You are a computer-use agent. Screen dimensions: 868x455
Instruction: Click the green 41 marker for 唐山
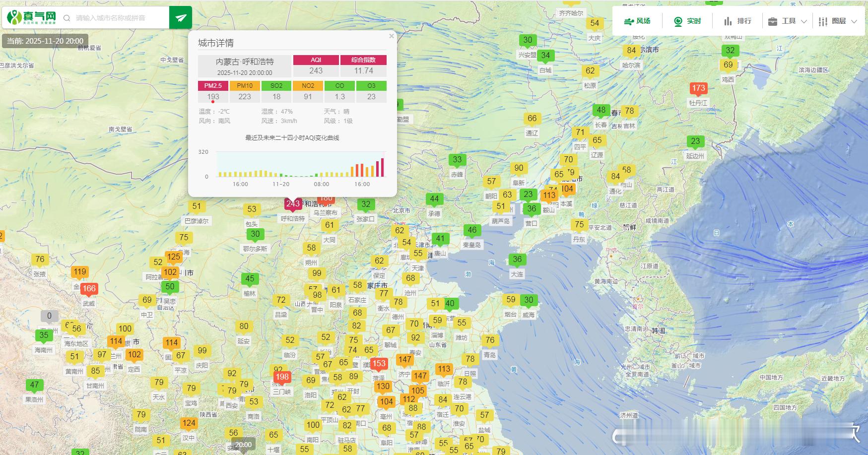coord(440,239)
